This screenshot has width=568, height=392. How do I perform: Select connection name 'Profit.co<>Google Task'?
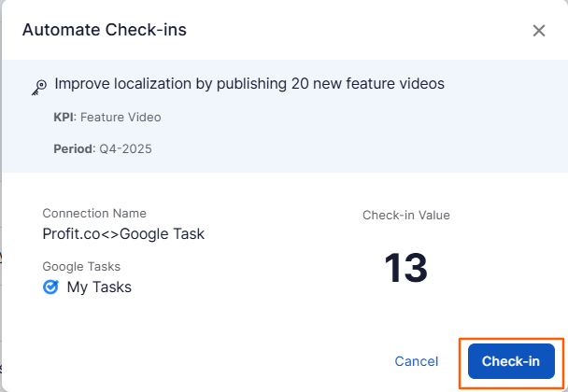pyautogui.click(x=123, y=234)
